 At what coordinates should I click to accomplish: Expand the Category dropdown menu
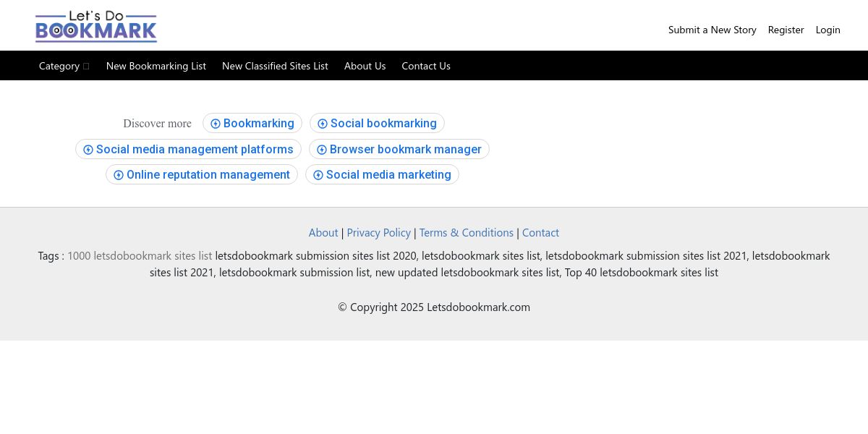pos(64,66)
